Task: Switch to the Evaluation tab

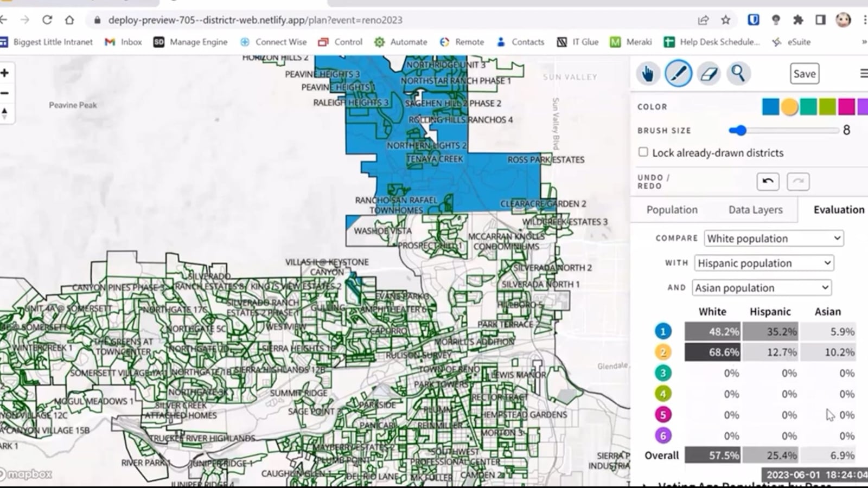Action: [839, 210]
